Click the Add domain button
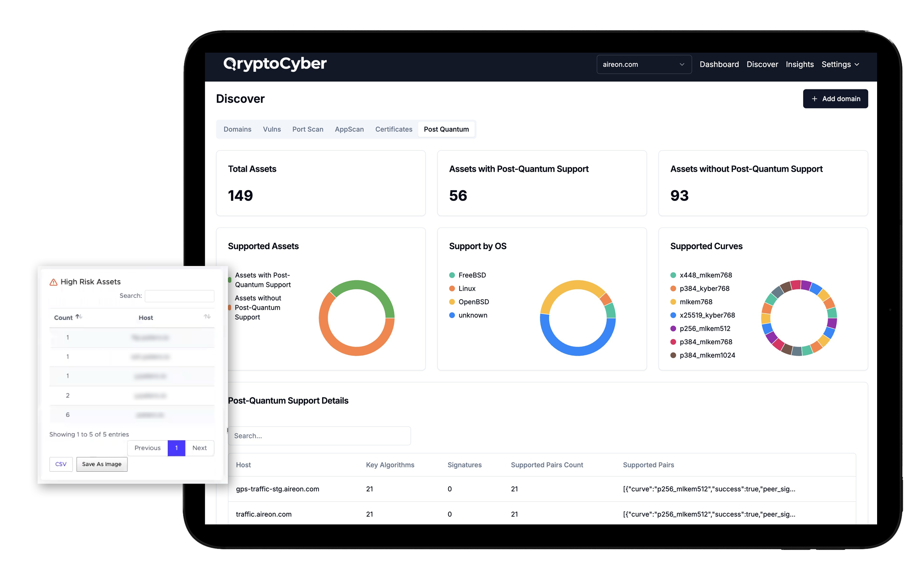 (x=835, y=98)
